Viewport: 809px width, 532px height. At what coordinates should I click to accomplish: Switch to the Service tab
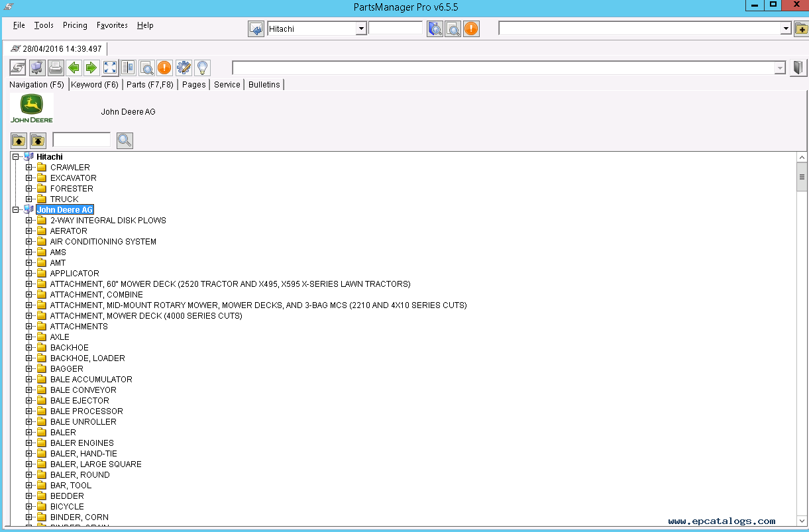(x=227, y=85)
